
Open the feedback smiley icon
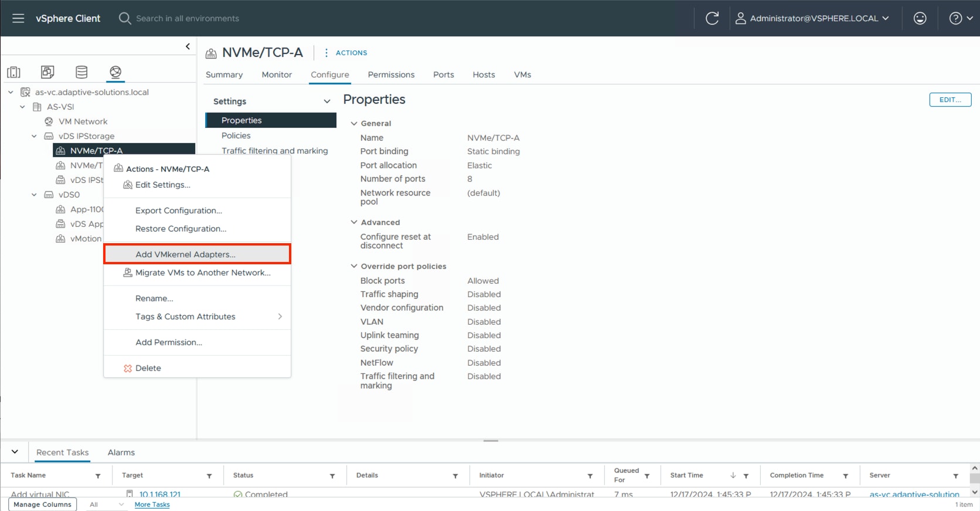coord(920,18)
